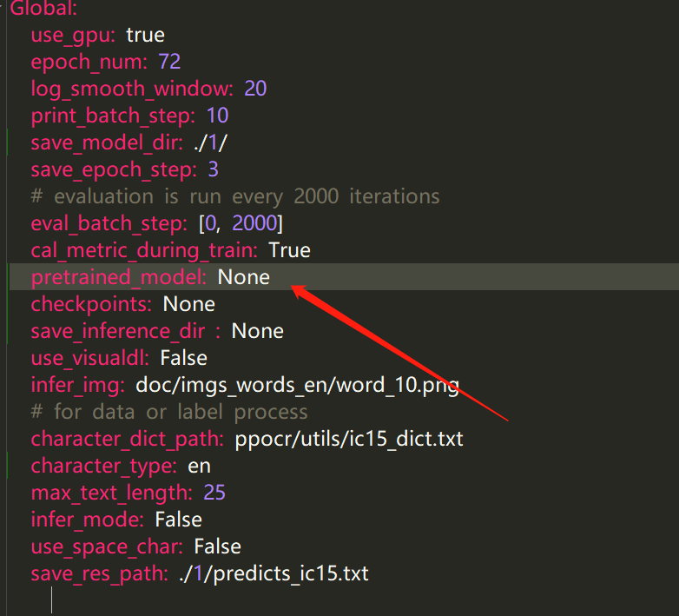
Task: Select the None value of pretrained_model
Action: (243, 277)
